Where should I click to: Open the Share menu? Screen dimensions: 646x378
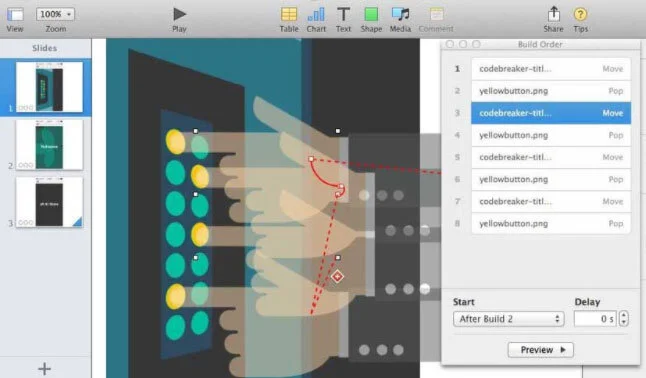click(554, 14)
